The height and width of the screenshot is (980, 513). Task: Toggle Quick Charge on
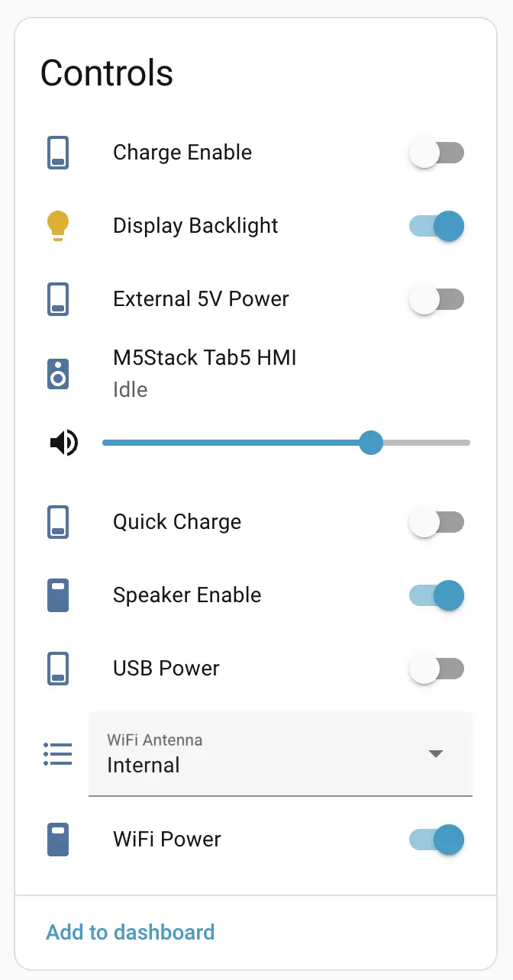[x=437, y=522]
